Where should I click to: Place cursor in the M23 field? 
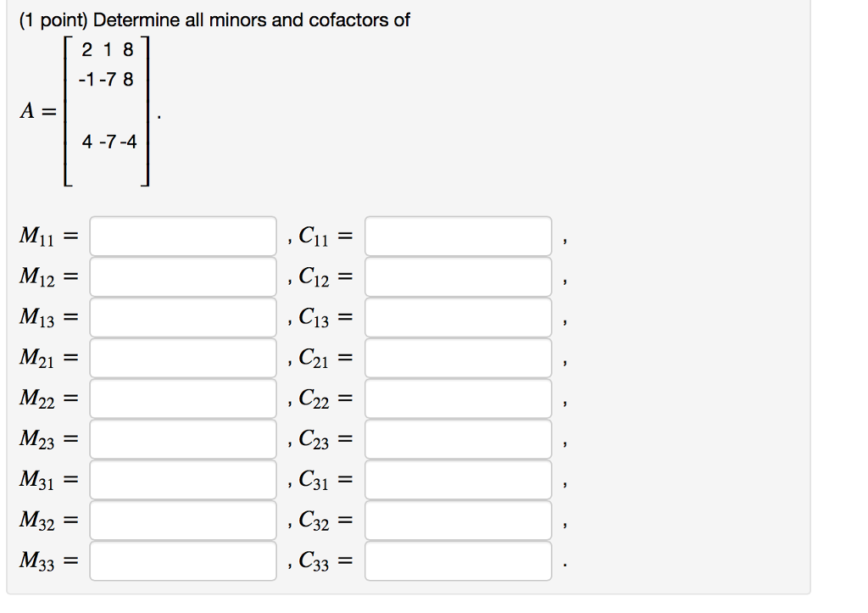point(183,440)
